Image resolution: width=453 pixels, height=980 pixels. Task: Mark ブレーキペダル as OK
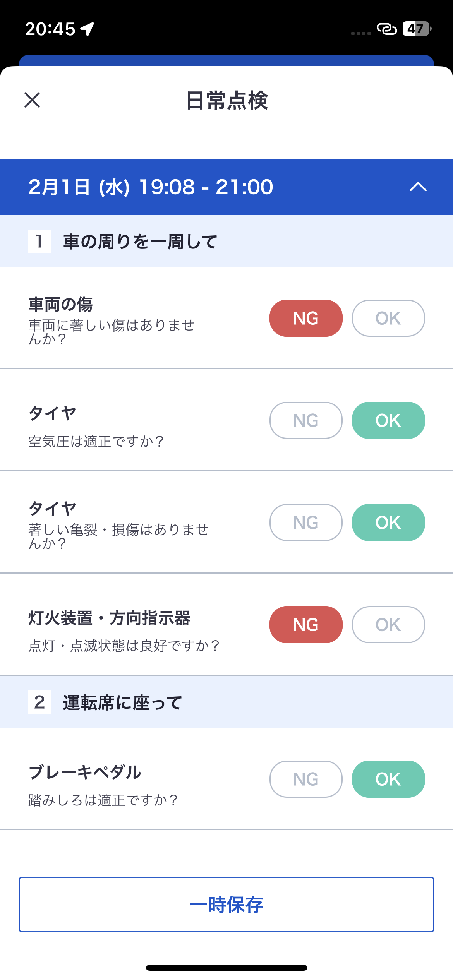tap(388, 779)
